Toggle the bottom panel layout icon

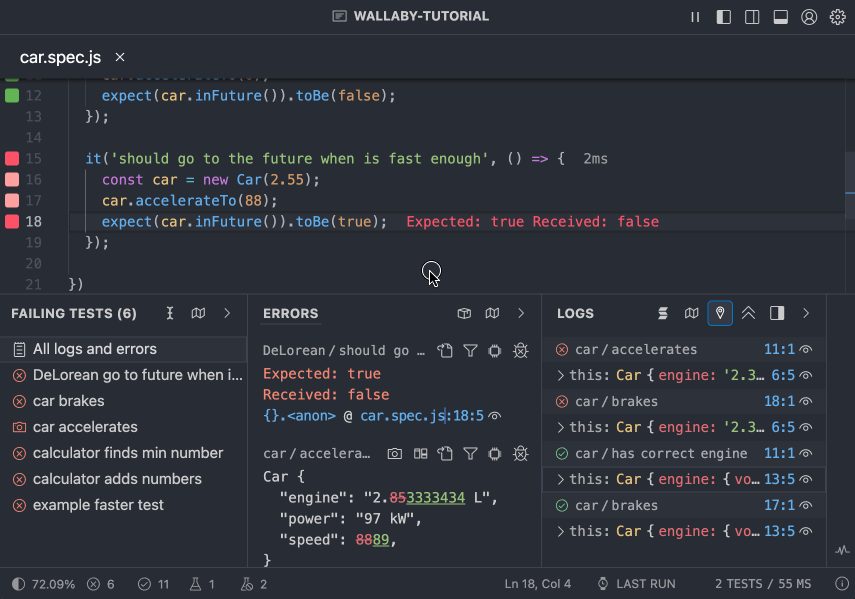(x=781, y=17)
